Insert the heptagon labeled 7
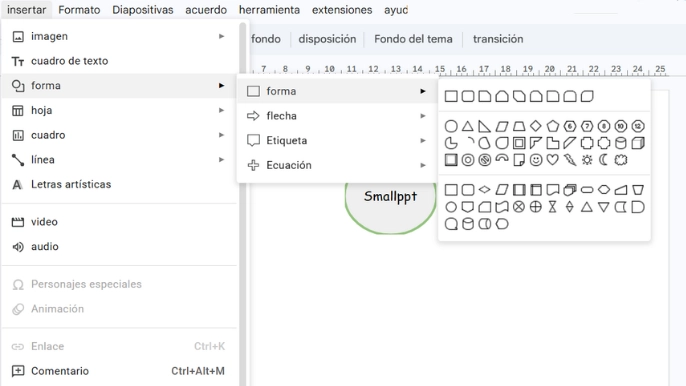Image resolution: width=686 pixels, height=386 pixels. click(587, 126)
